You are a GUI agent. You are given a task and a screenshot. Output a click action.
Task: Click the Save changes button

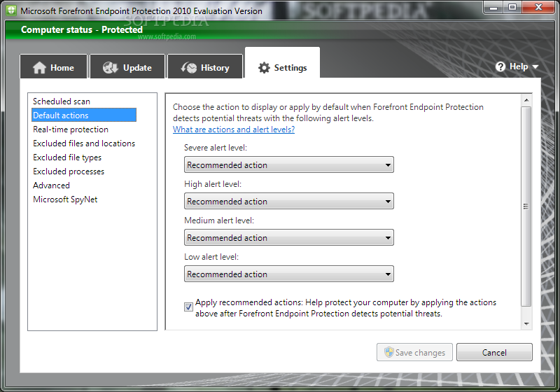(414, 352)
